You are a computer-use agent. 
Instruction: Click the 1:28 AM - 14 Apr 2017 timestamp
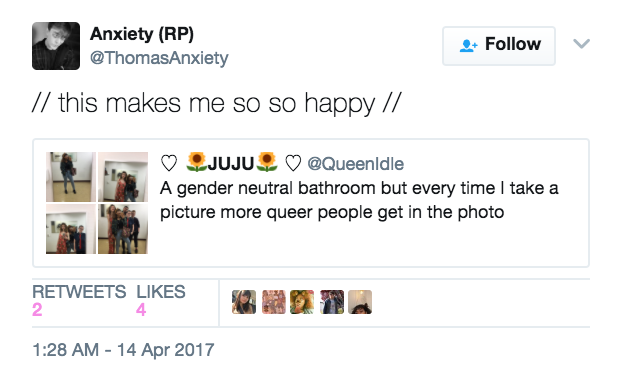click(x=123, y=350)
